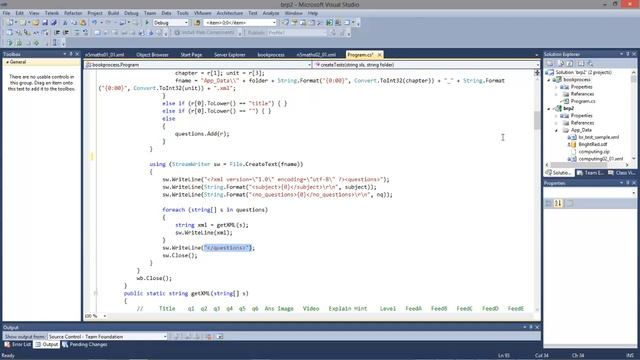Switch to the Object Browser tab

(152, 55)
